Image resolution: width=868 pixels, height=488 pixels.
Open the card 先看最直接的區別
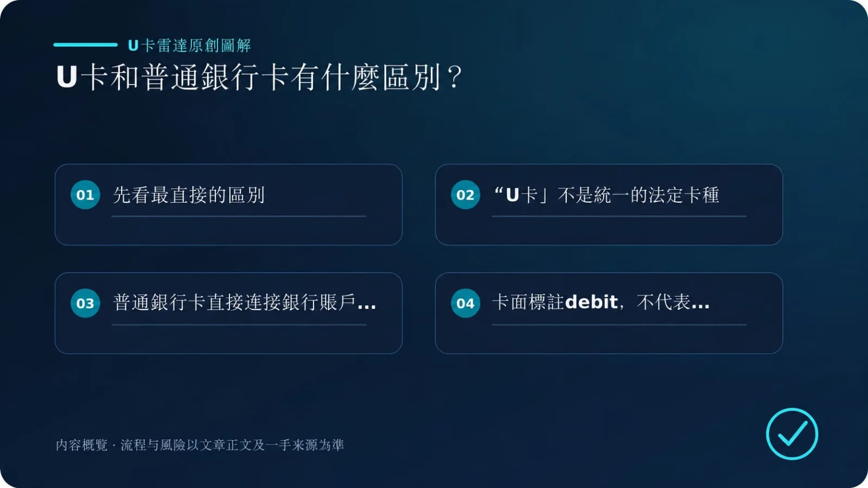tap(228, 204)
